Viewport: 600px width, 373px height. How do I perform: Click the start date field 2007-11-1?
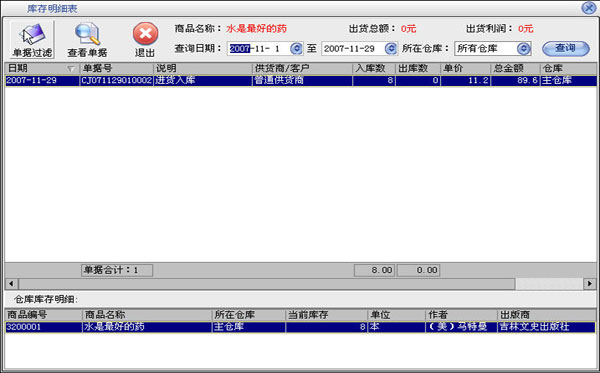click(259, 49)
